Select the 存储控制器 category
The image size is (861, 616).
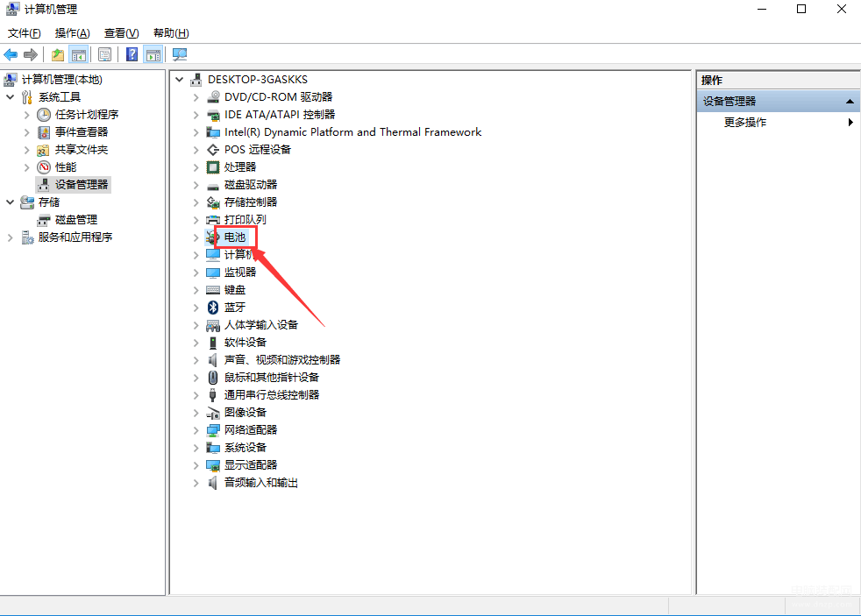pos(251,202)
